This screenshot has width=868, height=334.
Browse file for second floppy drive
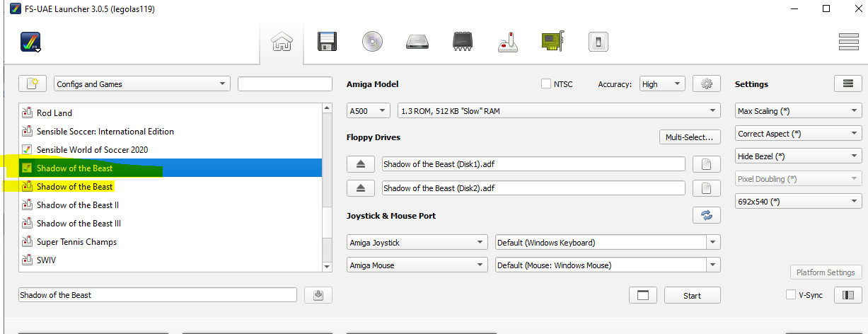pos(706,188)
